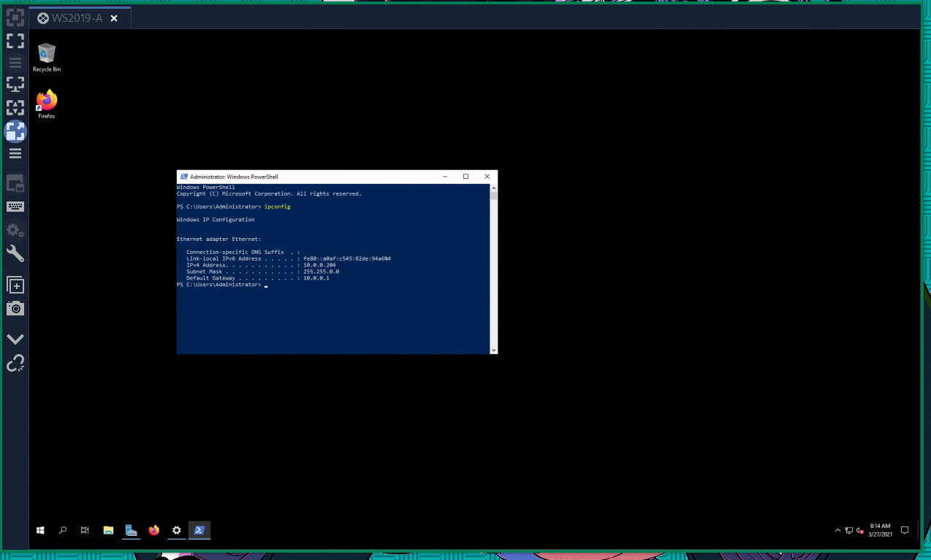The image size is (931, 560).
Task: Launch Firefox from the taskbar
Action: (x=153, y=530)
